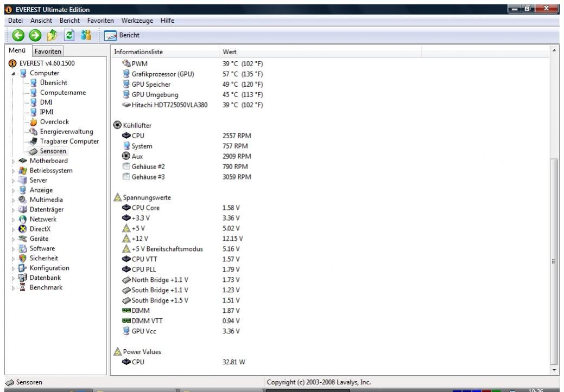The height and width of the screenshot is (392, 564).
Task: Open the Bericht menu in menu bar
Action: [x=70, y=21]
